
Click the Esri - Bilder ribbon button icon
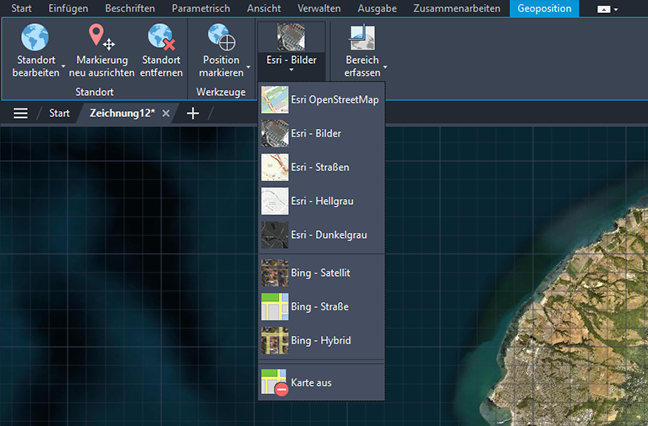(291, 37)
